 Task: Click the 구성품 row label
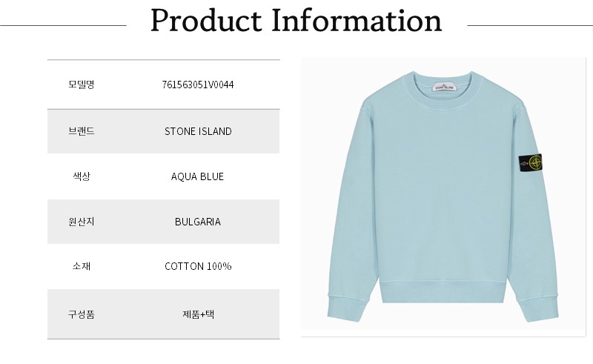click(81, 314)
